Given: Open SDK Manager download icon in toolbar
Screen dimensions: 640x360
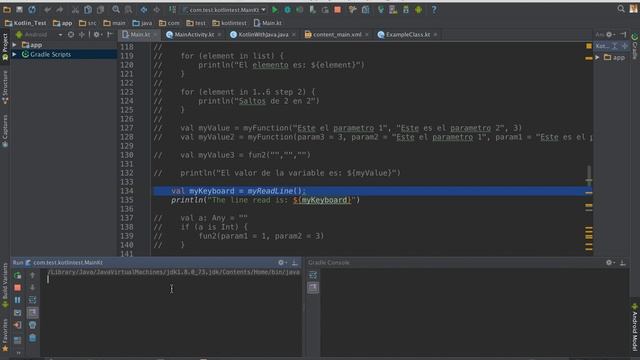Looking at the screenshot, I should point(406,9).
